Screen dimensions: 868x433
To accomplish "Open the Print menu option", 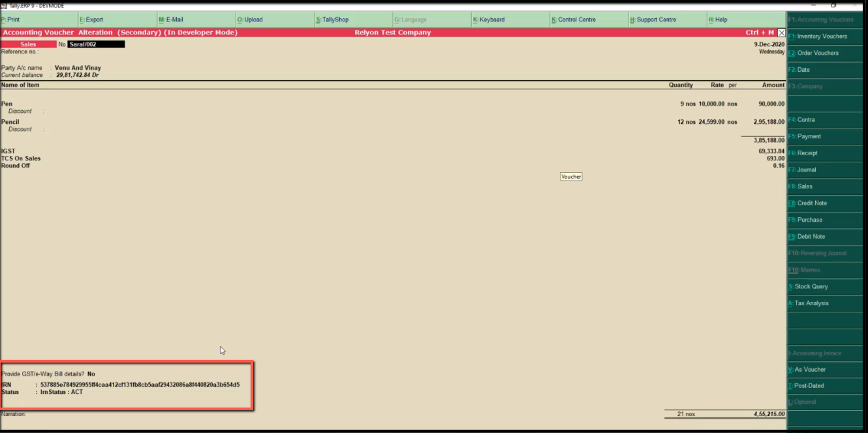I will pos(39,20).
